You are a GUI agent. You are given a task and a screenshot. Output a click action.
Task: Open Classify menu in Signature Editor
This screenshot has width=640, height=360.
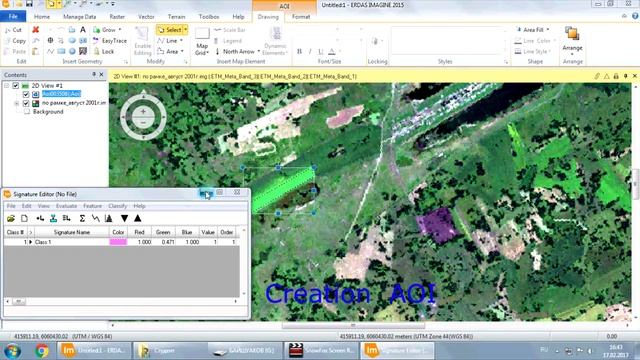(x=118, y=206)
